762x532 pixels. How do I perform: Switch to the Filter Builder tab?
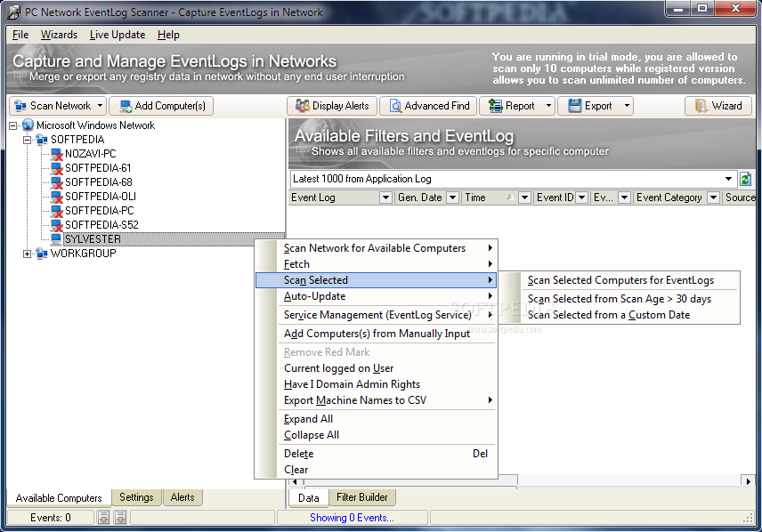pyautogui.click(x=362, y=497)
